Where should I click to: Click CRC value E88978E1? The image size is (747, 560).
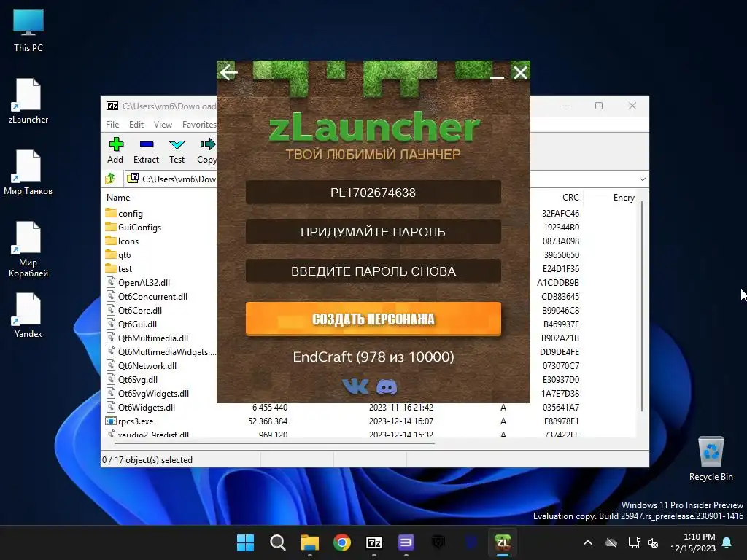point(562,421)
